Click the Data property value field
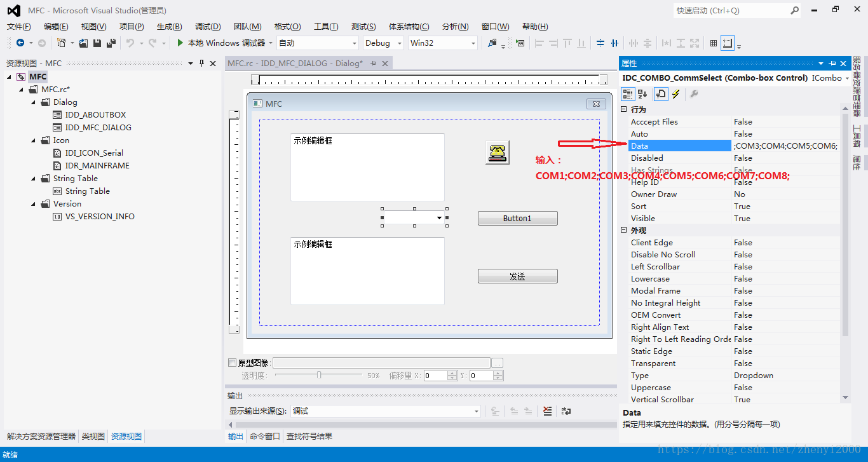The image size is (868, 462). click(x=786, y=146)
